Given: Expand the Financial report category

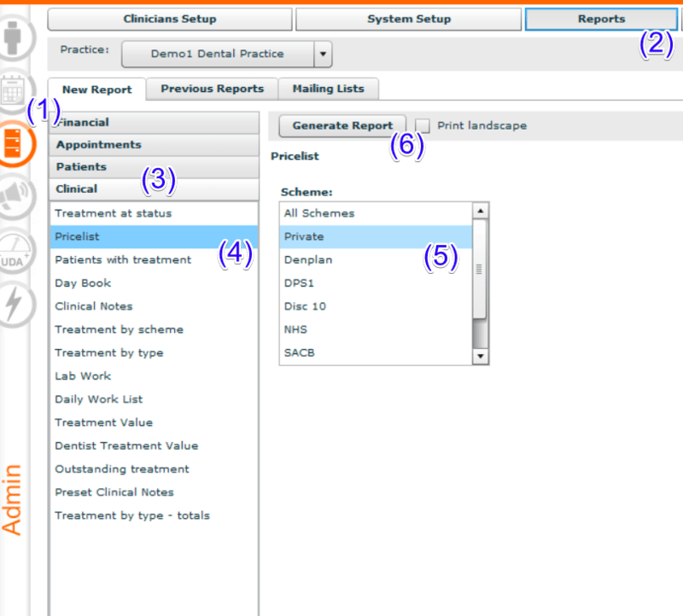Looking at the screenshot, I should click(154, 123).
